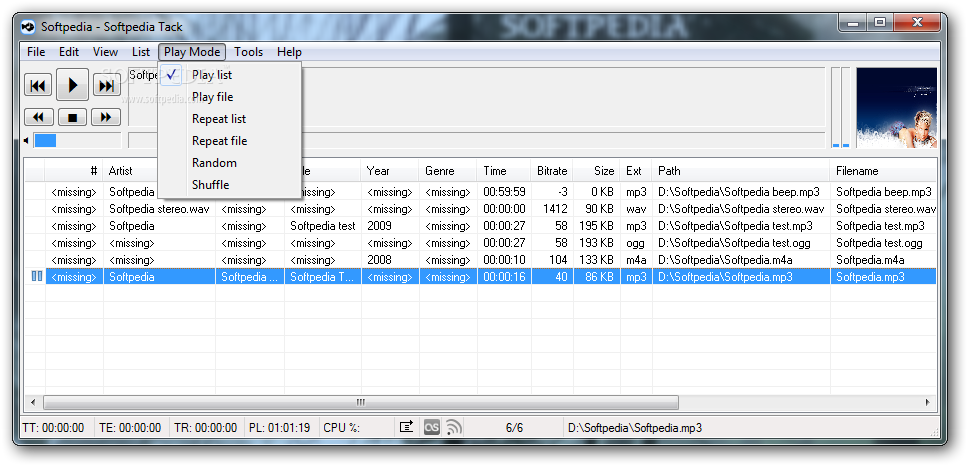Click the 6/6 track counter
This screenshot has width=968, height=466.
[x=514, y=428]
